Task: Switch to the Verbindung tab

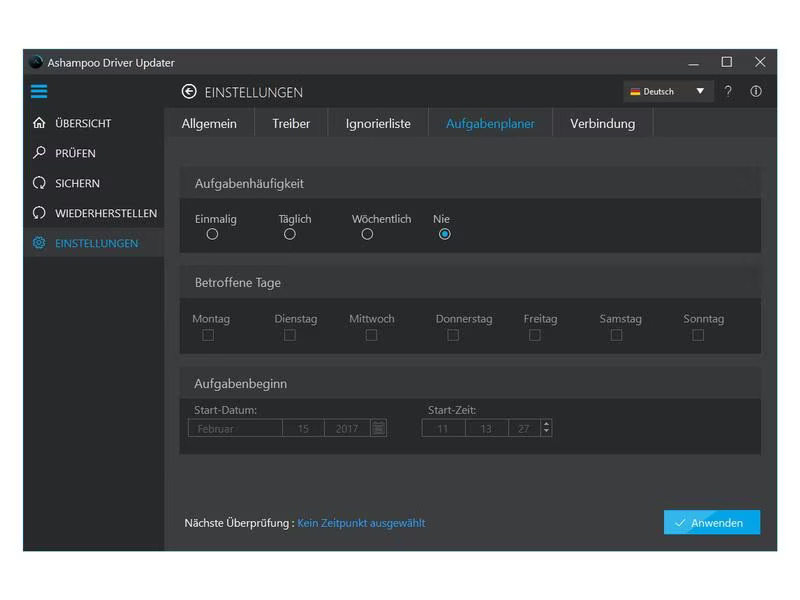Action: (x=603, y=123)
